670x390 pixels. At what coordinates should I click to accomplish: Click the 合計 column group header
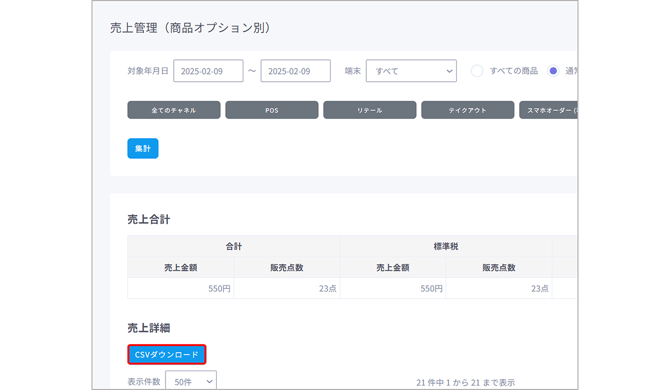click(x=234, y=246)
